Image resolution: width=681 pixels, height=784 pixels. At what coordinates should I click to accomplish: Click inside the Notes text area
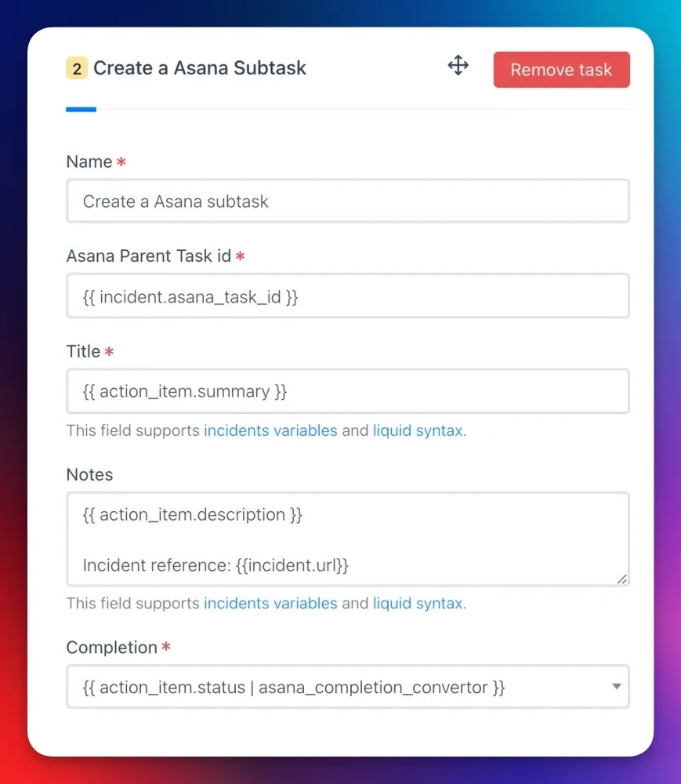click(348, 539)
